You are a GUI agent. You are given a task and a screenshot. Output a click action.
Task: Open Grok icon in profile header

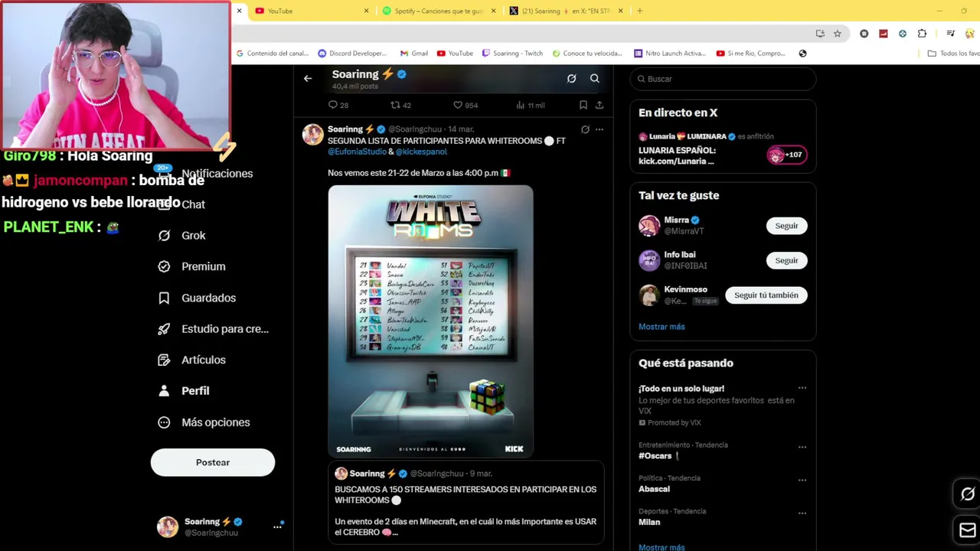tap(571, 79)
